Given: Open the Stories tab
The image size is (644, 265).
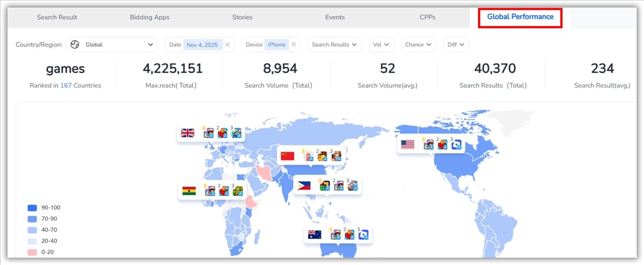Looking at the screenshot, I should click(242, 18).
